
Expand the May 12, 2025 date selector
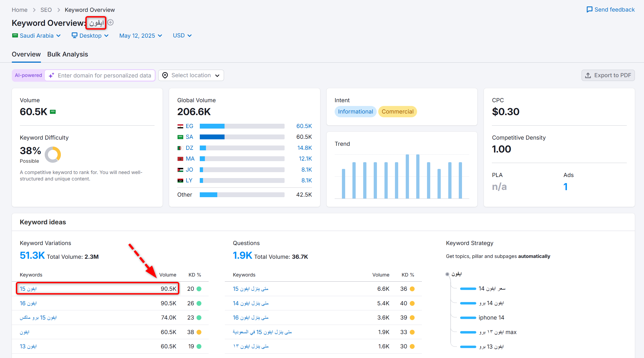[141, 36]
